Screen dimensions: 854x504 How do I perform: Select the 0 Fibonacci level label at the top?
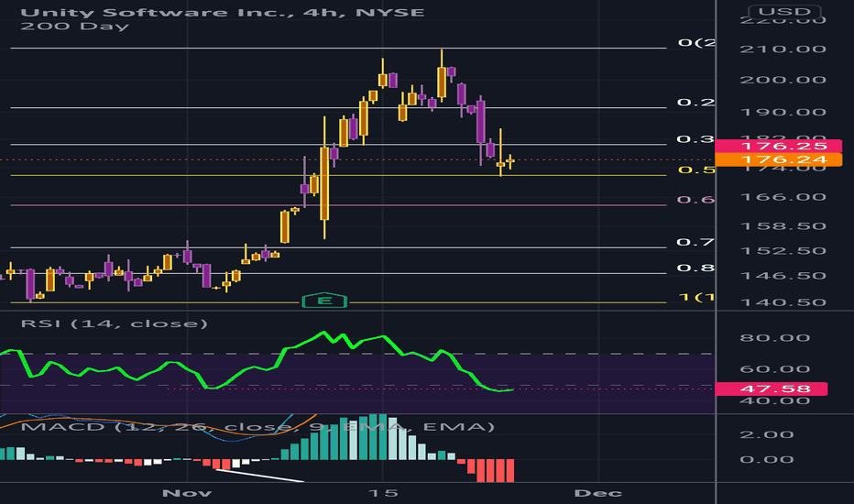click(696, 42)
